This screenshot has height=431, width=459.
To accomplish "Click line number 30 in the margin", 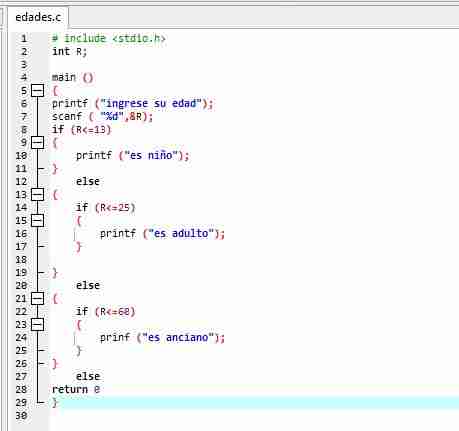I will (21, 415).
